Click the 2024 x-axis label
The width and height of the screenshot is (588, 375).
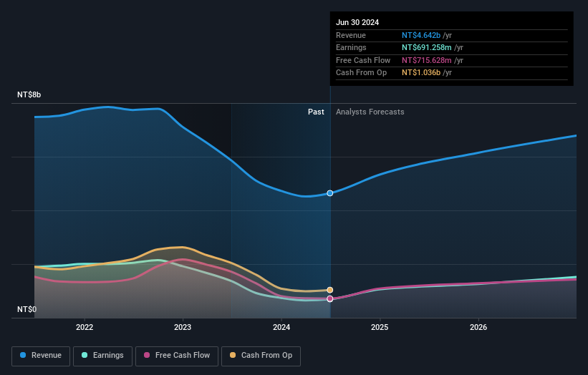(281, 327)
